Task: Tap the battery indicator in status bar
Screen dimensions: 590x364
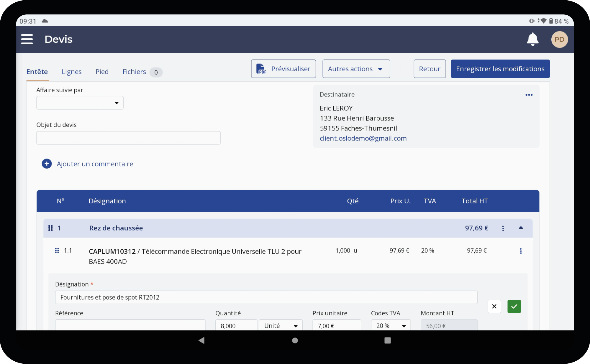Action: point(551,21)
